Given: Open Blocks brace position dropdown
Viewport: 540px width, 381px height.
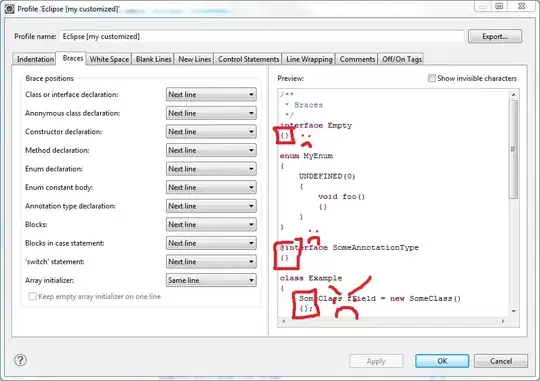Looking at the screenshot, I should pyautogui.click(x=211, y=225).
